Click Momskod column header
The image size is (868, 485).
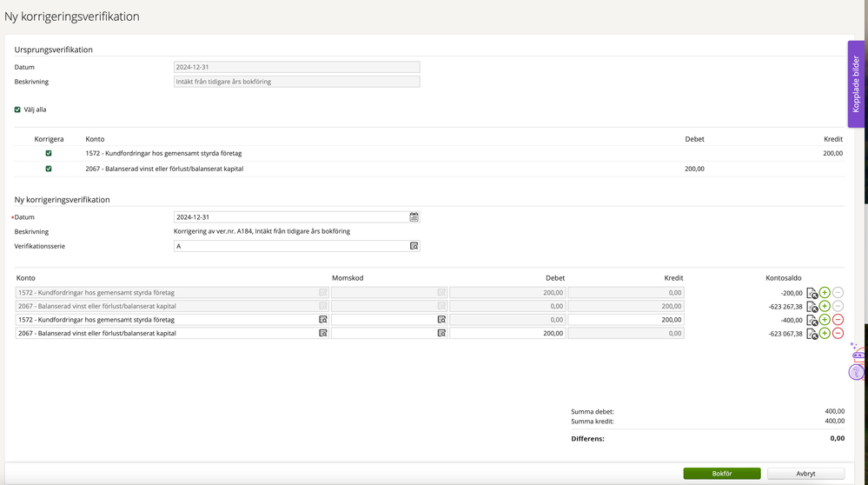tap(348, 278)
